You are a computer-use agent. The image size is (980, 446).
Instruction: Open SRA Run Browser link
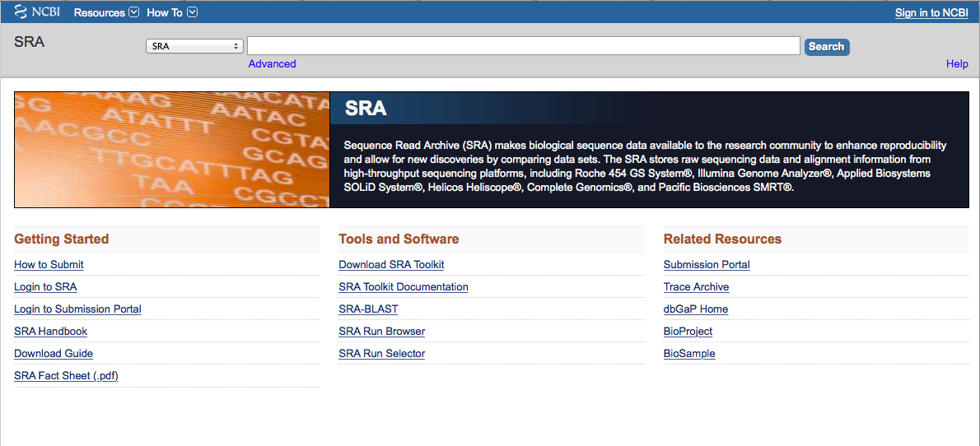[x=382, y=331]
